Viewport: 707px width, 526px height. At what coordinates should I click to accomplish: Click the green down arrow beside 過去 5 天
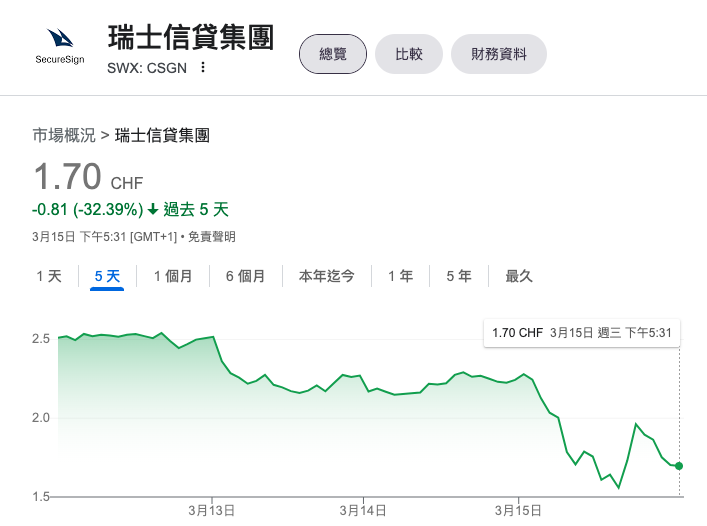pyautogui.click(x=153, y=209)
